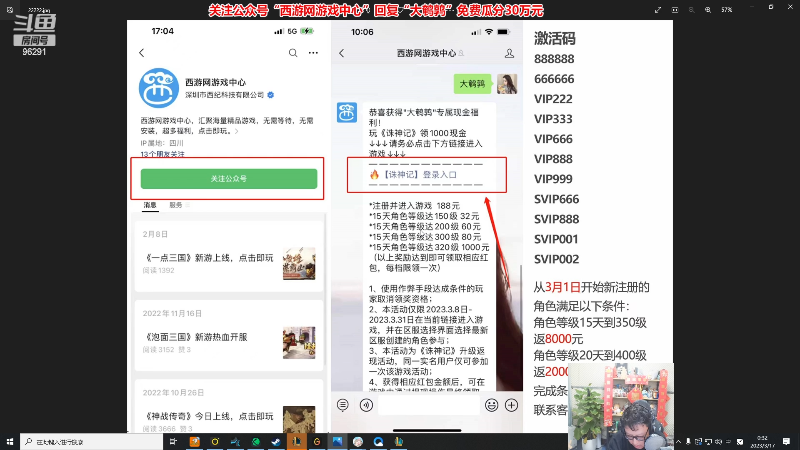Open the profile icon in chat header
The image size is (800, 450).
(x=509, y=53)
